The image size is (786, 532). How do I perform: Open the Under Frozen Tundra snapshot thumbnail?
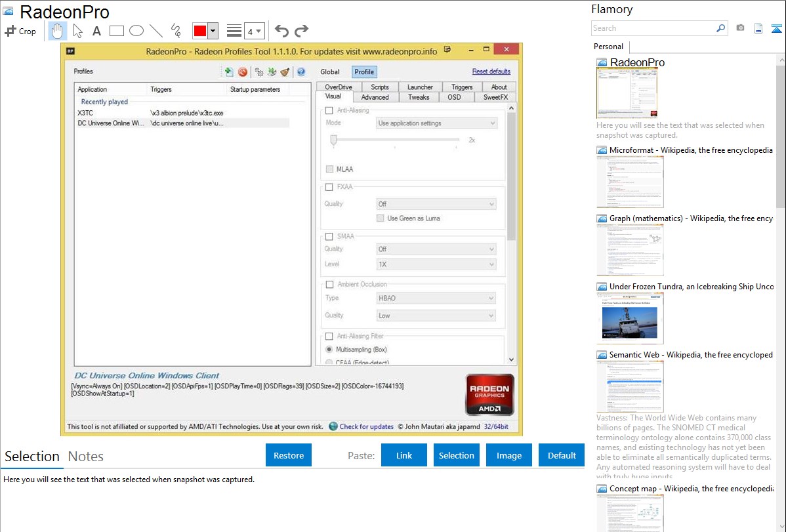(x=630, y=317)
